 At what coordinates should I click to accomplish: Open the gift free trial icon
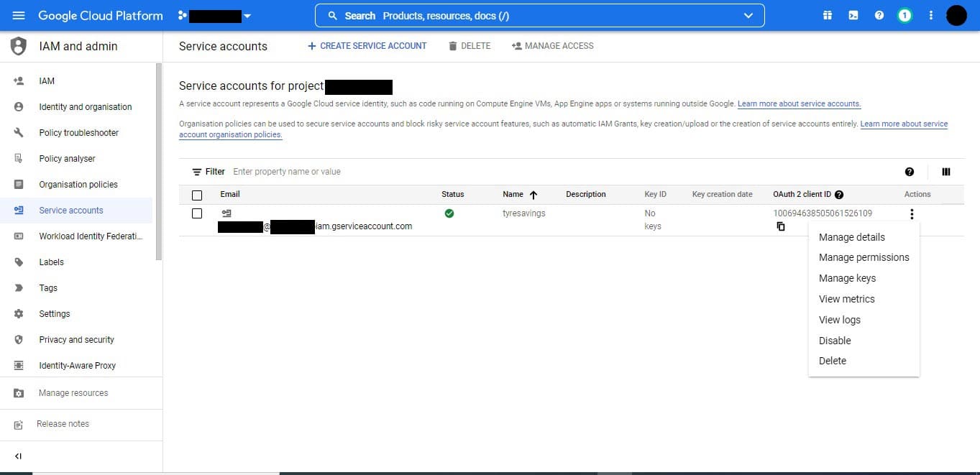click(x=828, y=15)
